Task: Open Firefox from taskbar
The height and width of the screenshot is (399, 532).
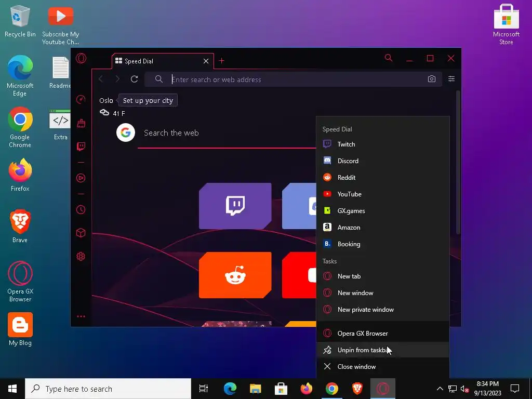Action: (x=307, y=389)
